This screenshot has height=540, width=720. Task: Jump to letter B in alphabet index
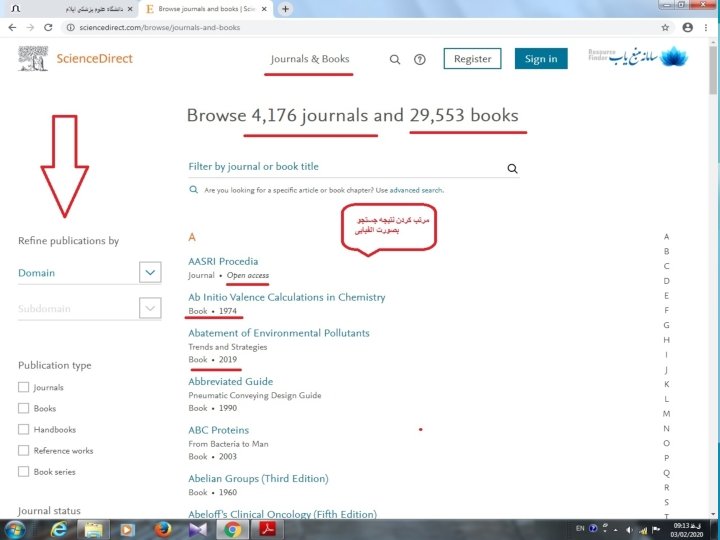coord(666,252)
